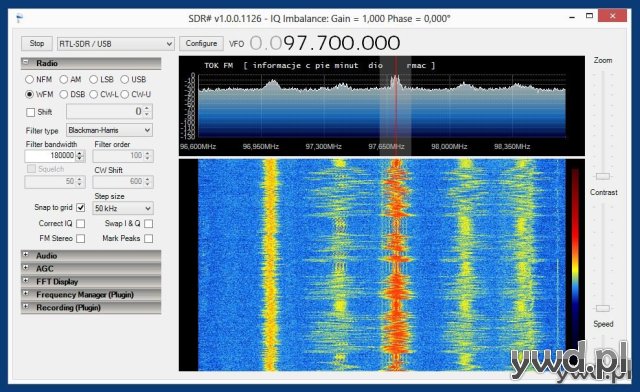640x392 pixels.
Task: Adjust the Zoom slider handle
Action: (x=602, y=176)
